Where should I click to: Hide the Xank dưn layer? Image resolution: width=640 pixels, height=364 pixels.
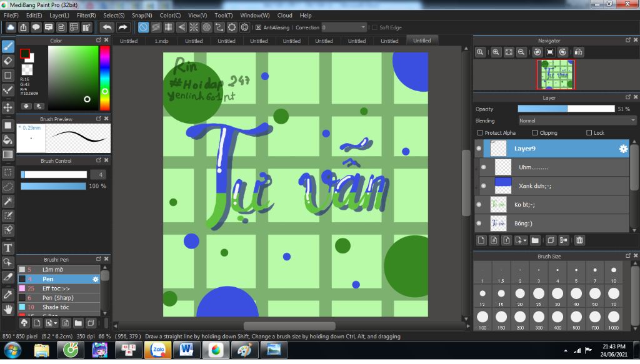tap(484, 186)
